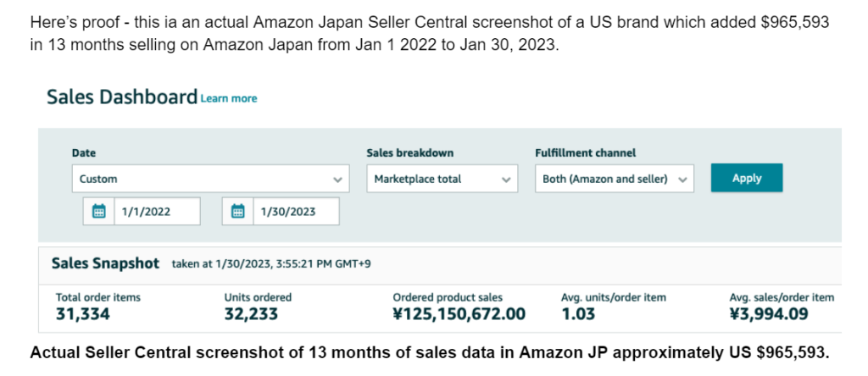868x376 pixels.
Task: Open the Learn more link
Action: (229, 98)
